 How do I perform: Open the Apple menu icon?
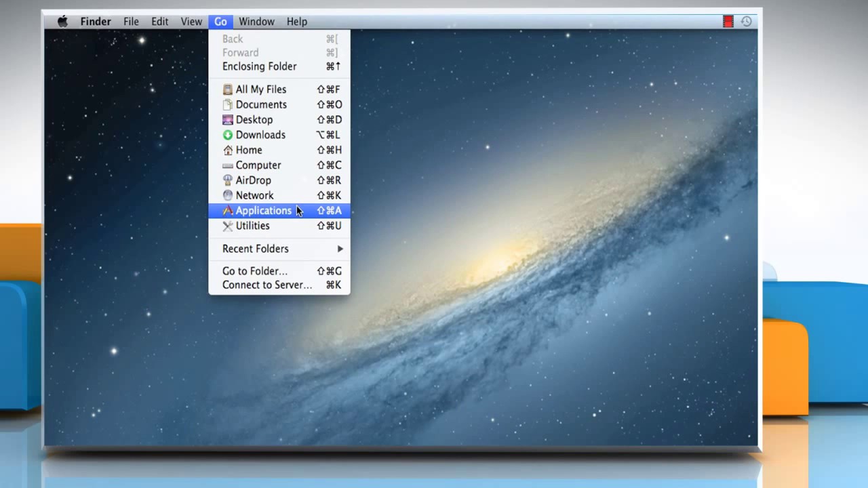[x=62, y=22]
